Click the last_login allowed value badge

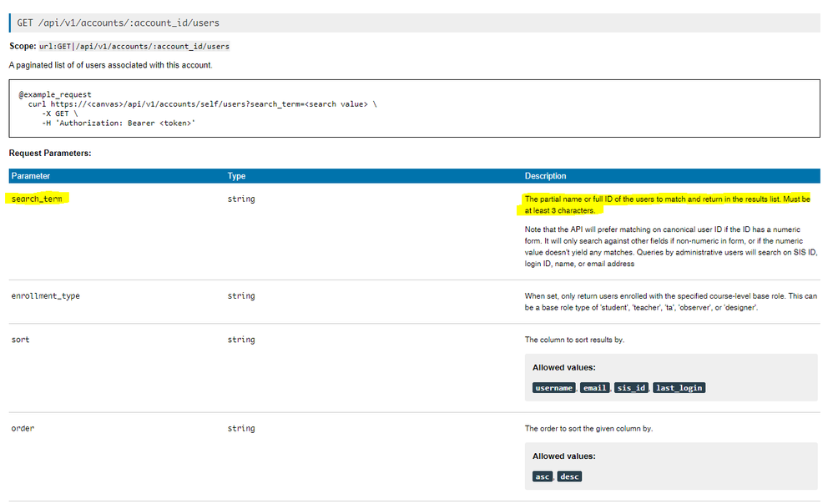[679, 388]
